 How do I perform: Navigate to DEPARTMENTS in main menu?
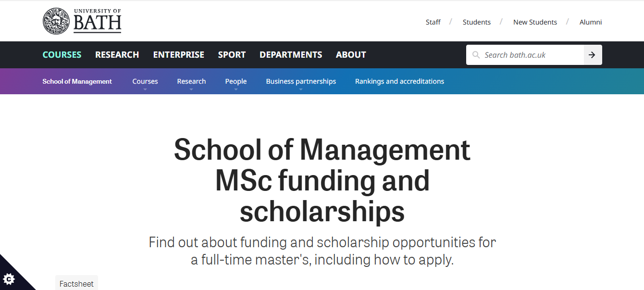tap(291, 55)
